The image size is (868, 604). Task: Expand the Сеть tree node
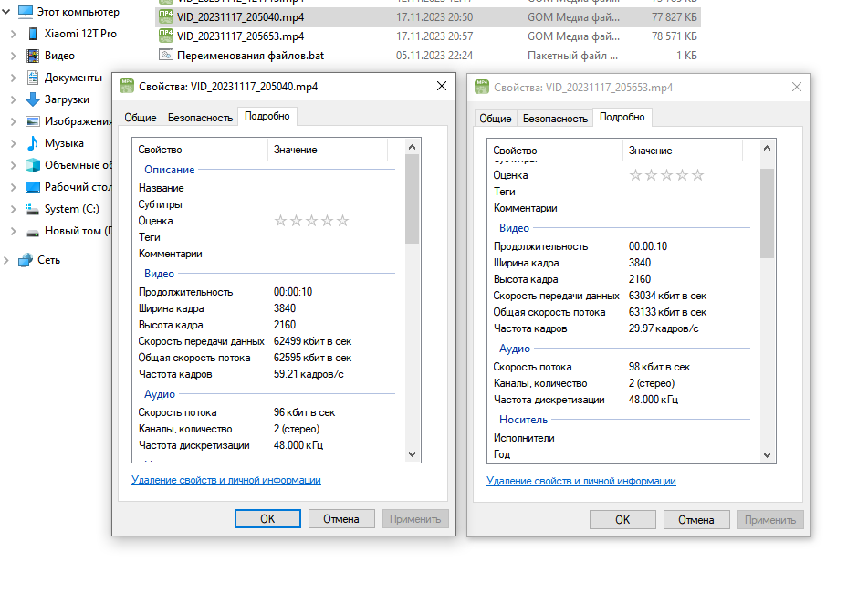click(x=6, y=260)
